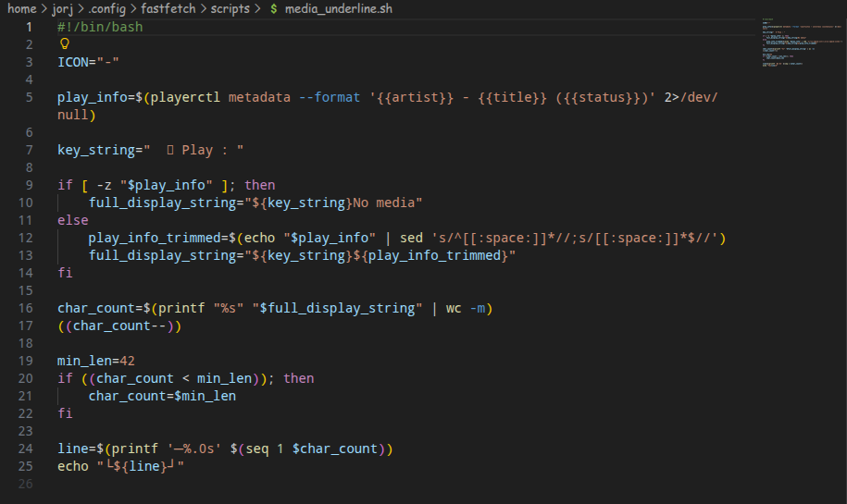Viewport: 847px width, 504px height.
Task: Place cursor in '#!/bin/bash' shebang
Action: click(x=100, y=27)
